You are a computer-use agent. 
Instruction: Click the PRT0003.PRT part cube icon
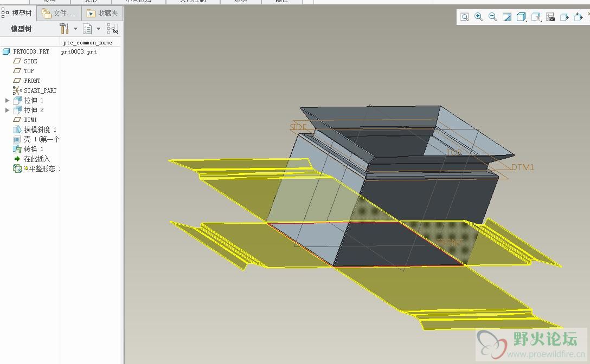pos(6,51)
